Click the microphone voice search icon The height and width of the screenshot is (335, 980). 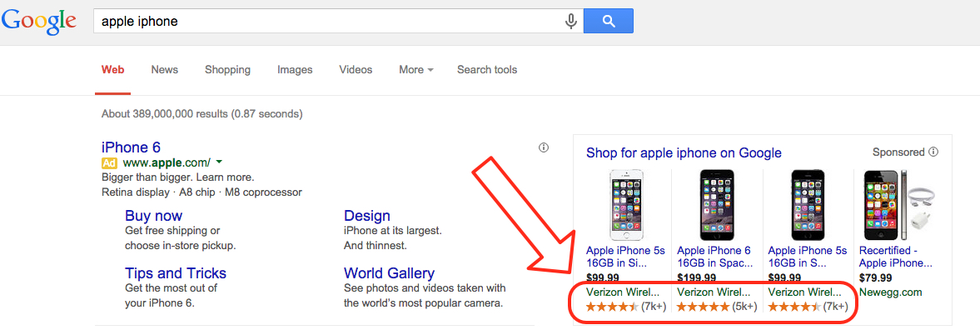pyautogui.click(x=570, y=22)
